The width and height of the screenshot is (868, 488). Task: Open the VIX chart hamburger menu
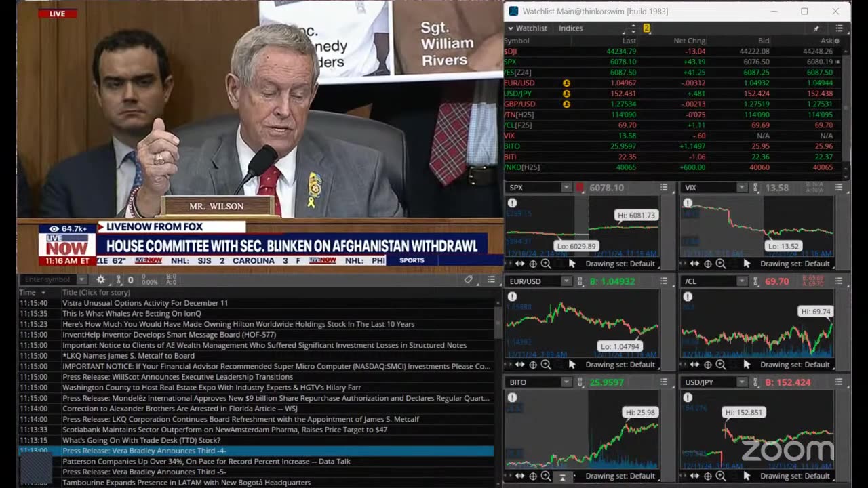(x=839, y=188)
